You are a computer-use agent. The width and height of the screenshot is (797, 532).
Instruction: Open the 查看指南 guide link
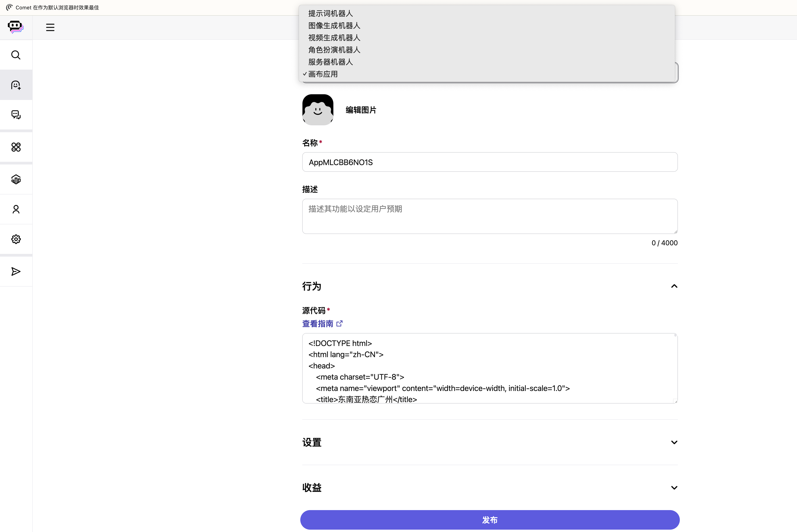(x=319, y=323)
